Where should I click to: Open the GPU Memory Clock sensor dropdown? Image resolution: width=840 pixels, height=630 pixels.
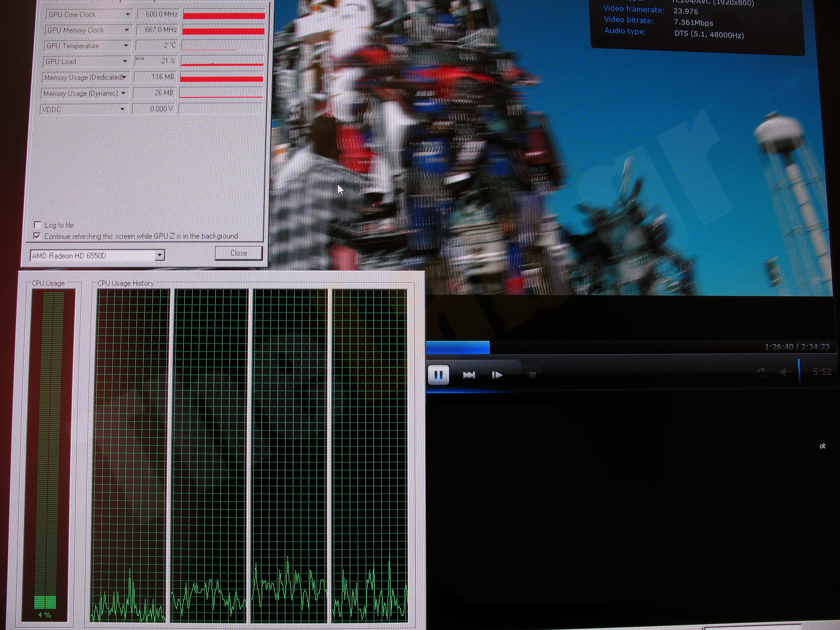[x=127, y=30]
